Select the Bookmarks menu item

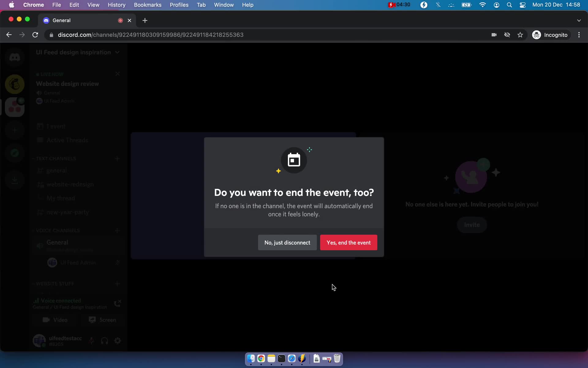pos(148,5)
